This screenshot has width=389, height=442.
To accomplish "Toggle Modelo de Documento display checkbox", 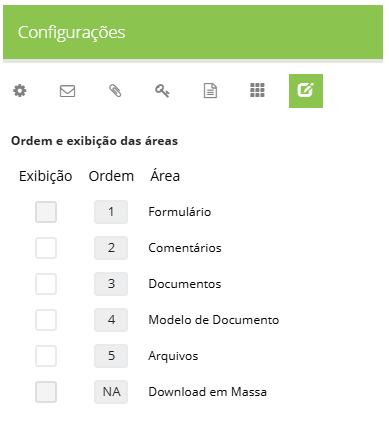I will (x=46, y=320).
